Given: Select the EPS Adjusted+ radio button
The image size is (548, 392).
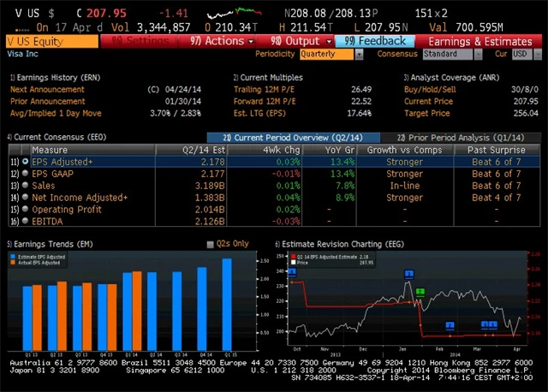Looking at the screenshot, I should (25, 162).
